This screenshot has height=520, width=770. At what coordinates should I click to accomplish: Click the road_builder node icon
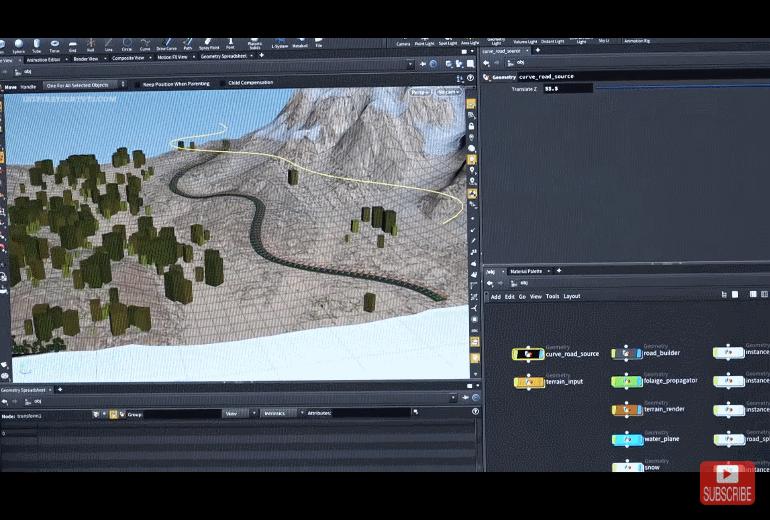coord(626,353)
